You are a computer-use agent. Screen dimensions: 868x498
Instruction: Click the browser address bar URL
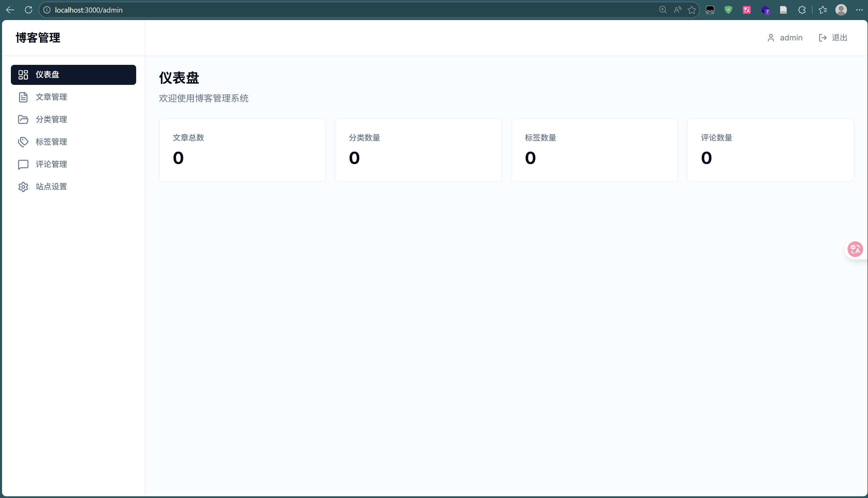[89, 10]
